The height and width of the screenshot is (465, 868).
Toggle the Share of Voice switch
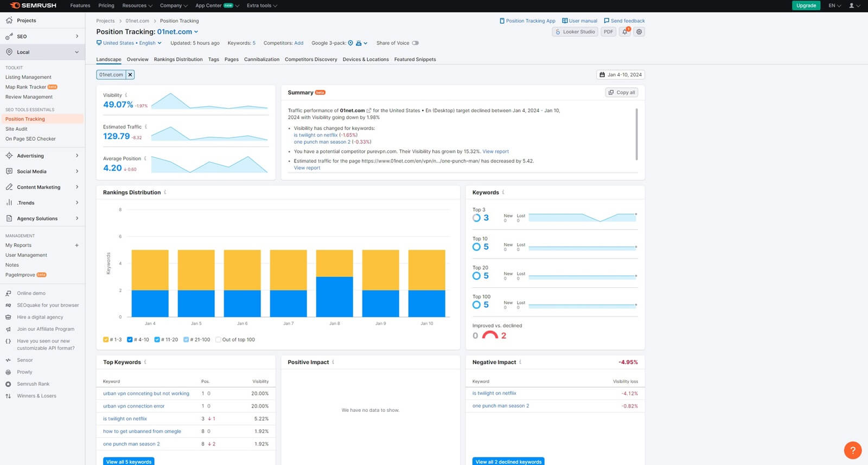415,43
